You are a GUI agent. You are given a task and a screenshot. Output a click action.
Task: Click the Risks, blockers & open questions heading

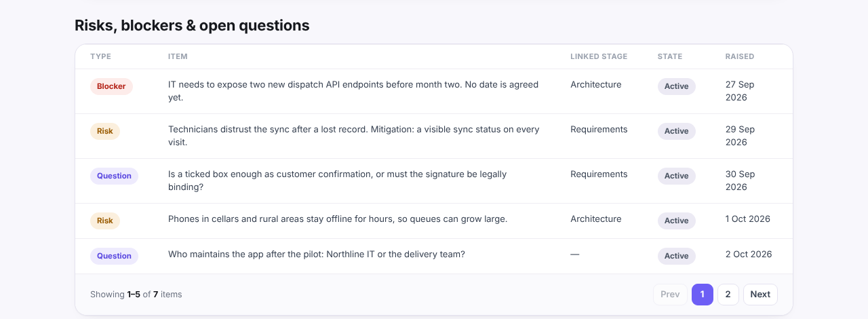192,25
